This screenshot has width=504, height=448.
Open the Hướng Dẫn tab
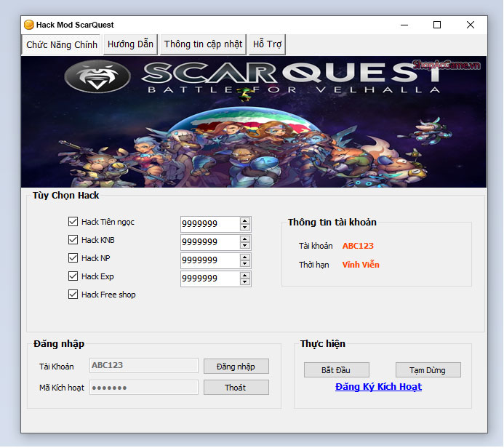coord(130,44)
